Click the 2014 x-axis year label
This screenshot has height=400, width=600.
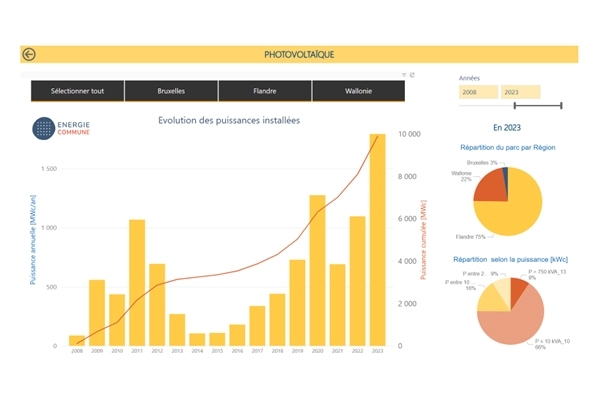point(197,351)
